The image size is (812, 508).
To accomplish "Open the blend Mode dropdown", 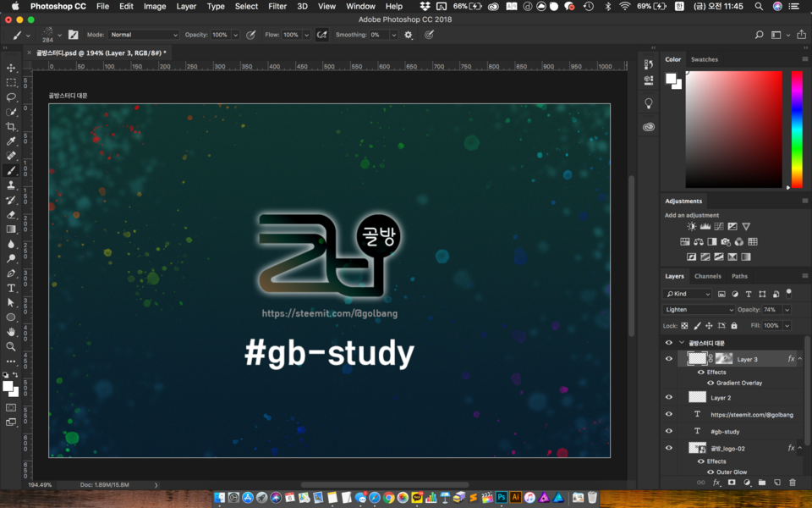I will click(144, 35).
